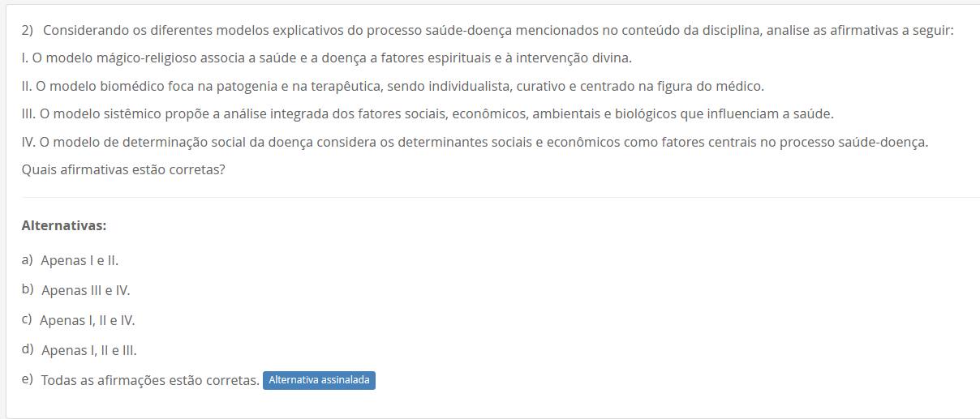The height and width of the screenshot is (419, 980).
Task: Click the letter label "b)"
Action: click(28, 289)
